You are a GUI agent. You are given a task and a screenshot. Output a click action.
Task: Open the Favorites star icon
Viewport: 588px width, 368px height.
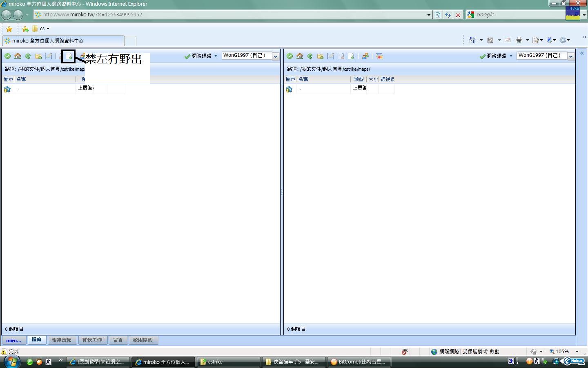pyautogui.click(x=9, y=29)
